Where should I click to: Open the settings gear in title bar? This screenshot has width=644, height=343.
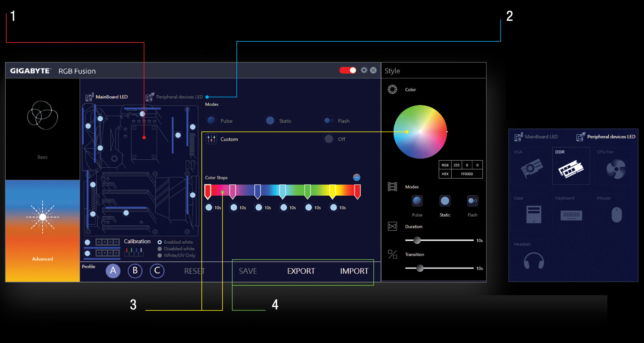364,70
